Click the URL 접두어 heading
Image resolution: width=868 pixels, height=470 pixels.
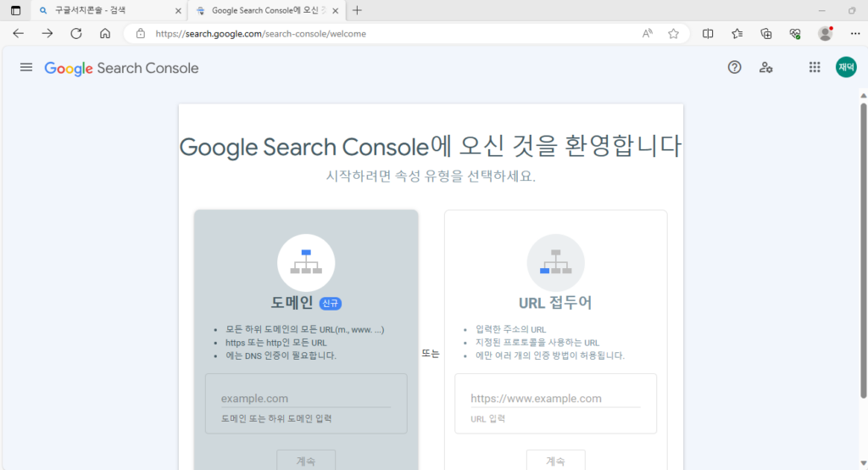pos(555,303)
